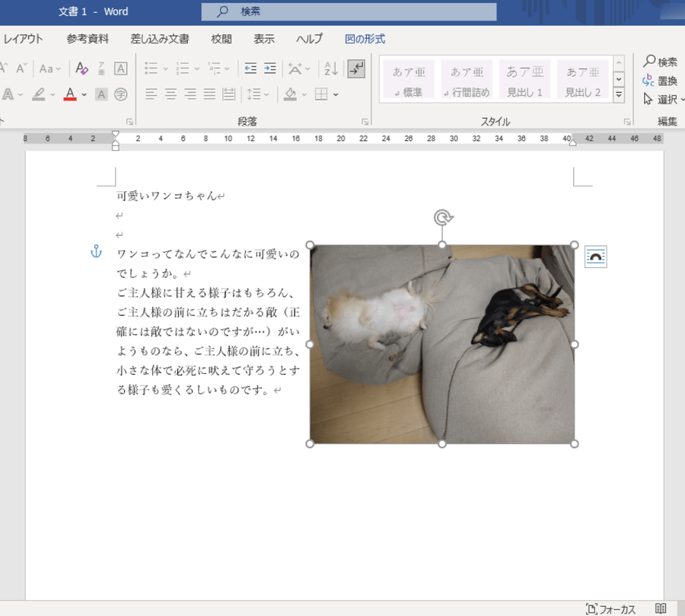685x616 pixels.
Task: Apply the red font color swatch
Action: pos(70,94)
